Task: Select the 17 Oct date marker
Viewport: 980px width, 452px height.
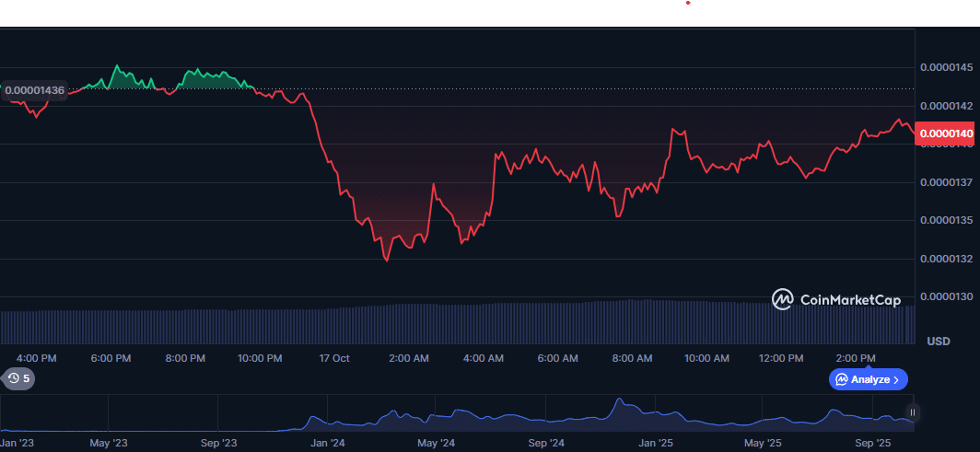Action: (334, 357)
